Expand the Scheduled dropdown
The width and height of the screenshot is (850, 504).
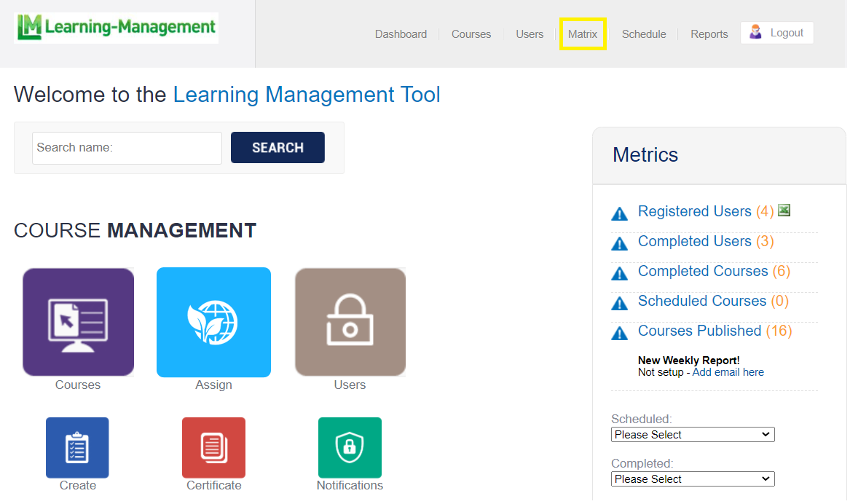tap(692, 435)
